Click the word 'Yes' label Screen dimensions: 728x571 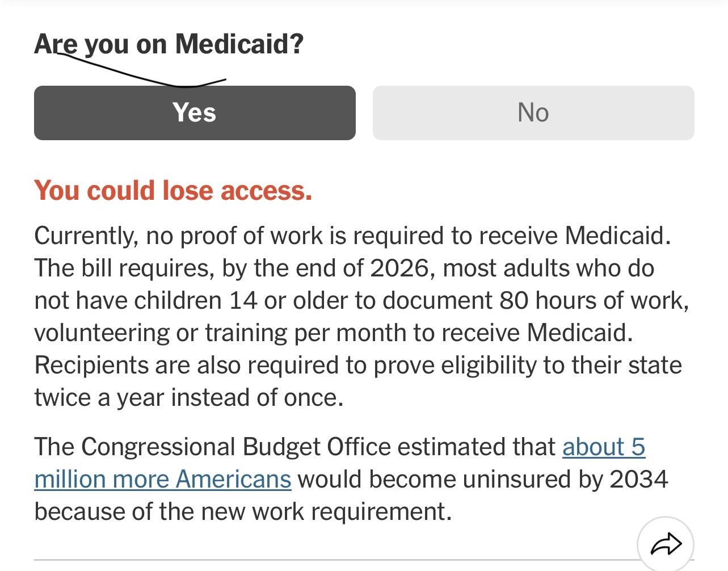[195, 112]
